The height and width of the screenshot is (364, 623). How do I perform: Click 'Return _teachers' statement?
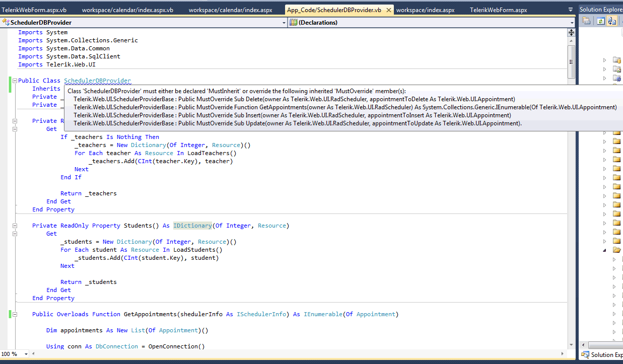coord(89,193)
